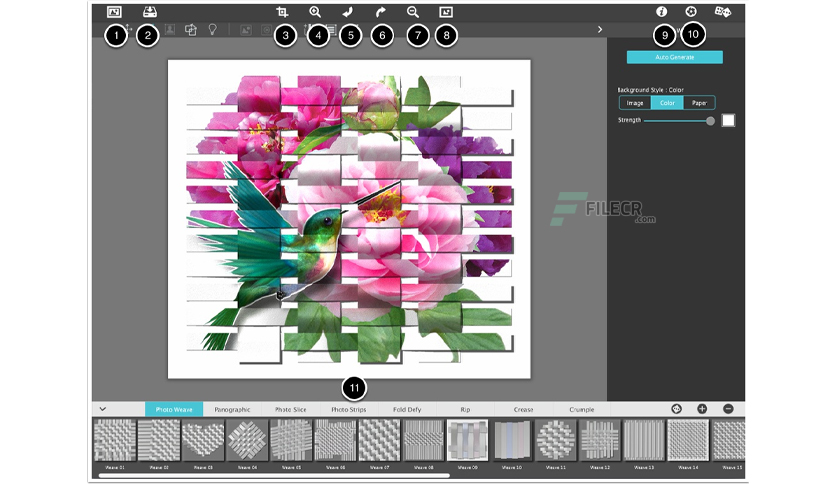Click the presets horizontal scrollbar
Image resolution: width=836 pixels, height=484 pixels.
click(274, 475)
